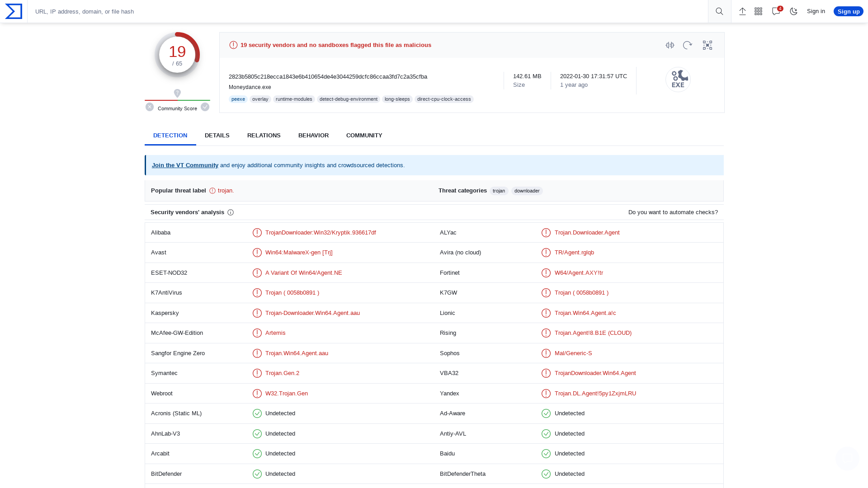Vote harmless with the check community icon
The image size is (868, 488).
205,107
